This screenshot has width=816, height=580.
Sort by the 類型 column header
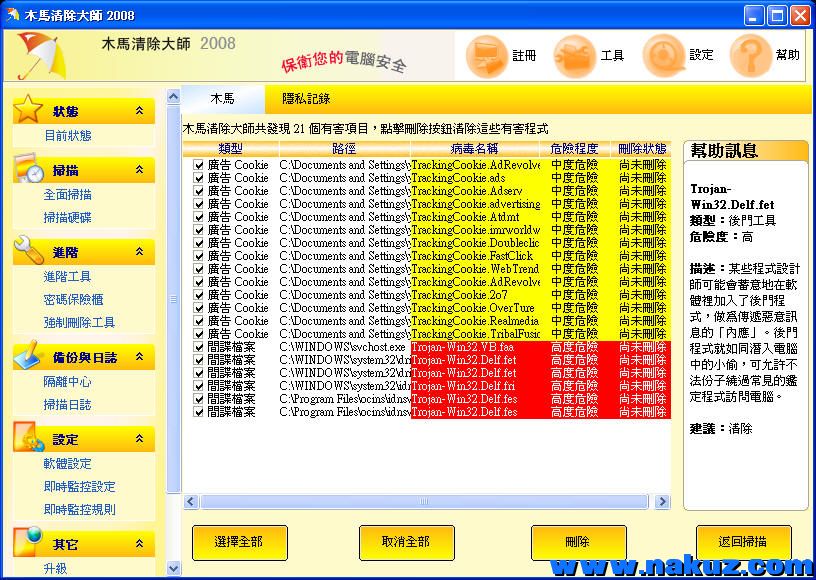coord(231,149)
